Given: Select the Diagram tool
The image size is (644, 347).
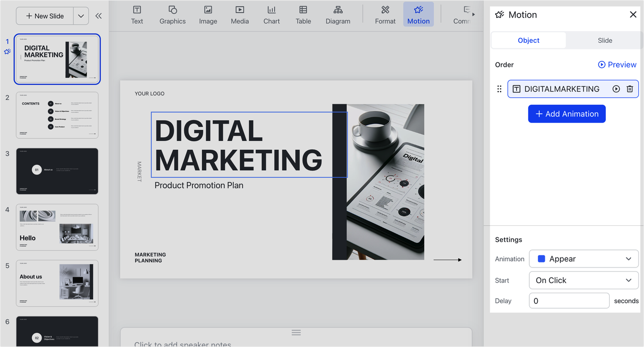Looking at the screenshot, I should (x=338, y=15).
